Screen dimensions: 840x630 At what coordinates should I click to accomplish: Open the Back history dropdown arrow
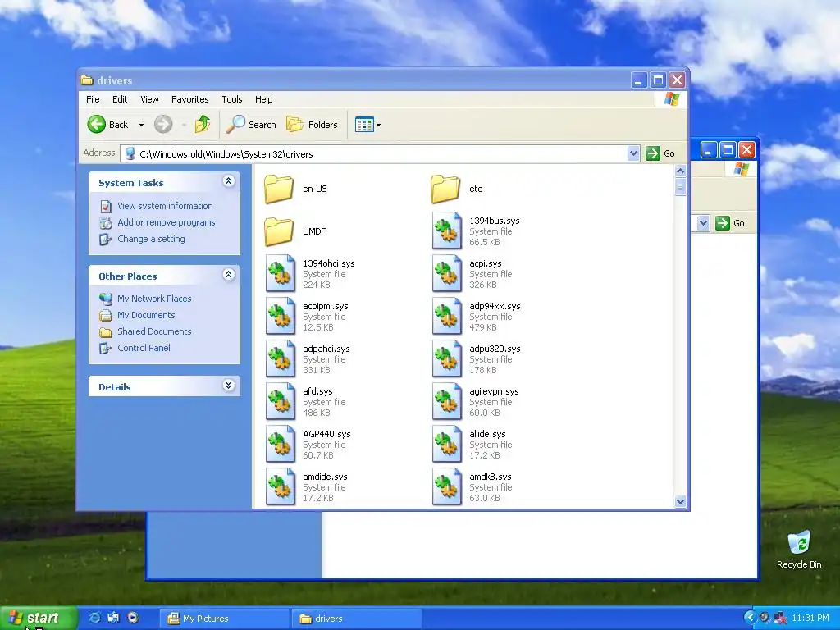pos(141,125)
